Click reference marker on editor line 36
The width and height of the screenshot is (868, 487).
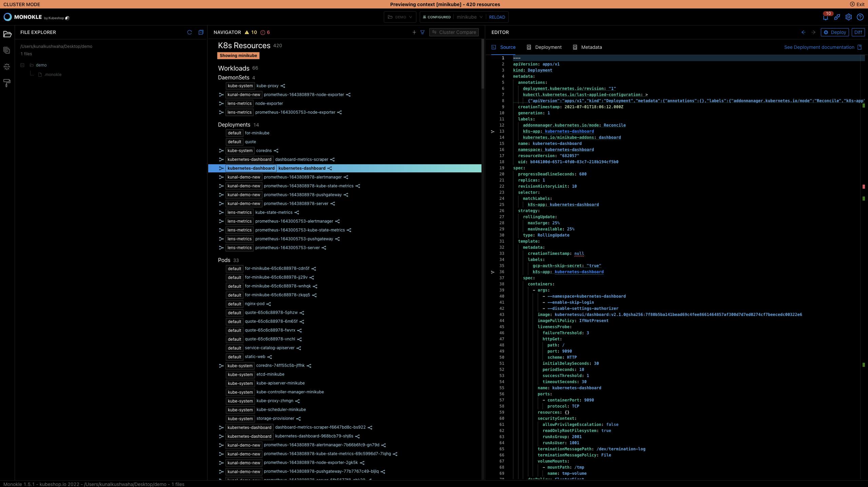pyautogui.click(x=493, y=272)
